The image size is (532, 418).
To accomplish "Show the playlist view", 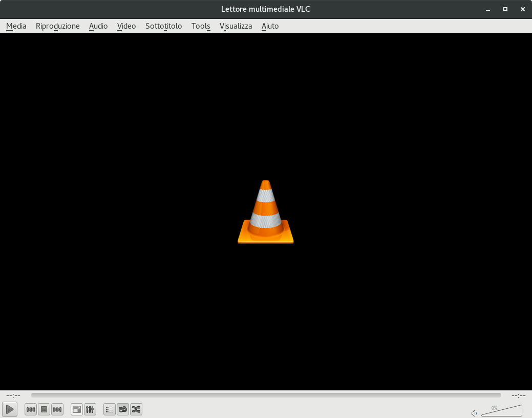I will pyautogui.click(x=109, y=409).
